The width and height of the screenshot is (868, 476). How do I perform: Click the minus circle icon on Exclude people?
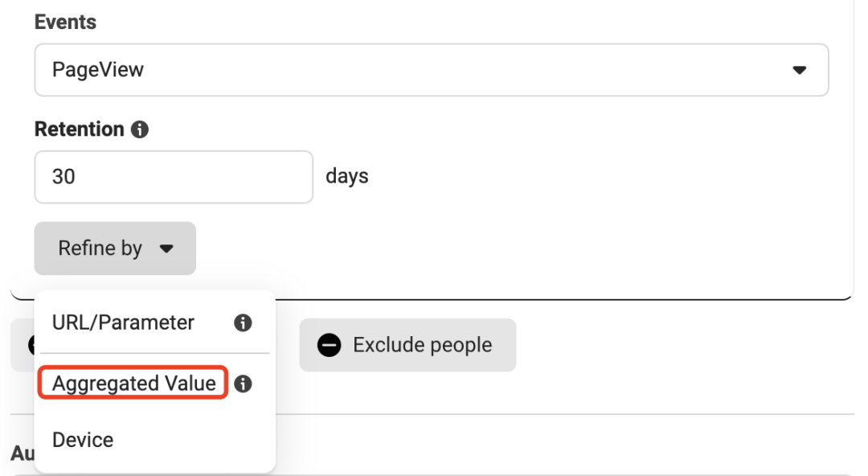click(x=330, y=345)
